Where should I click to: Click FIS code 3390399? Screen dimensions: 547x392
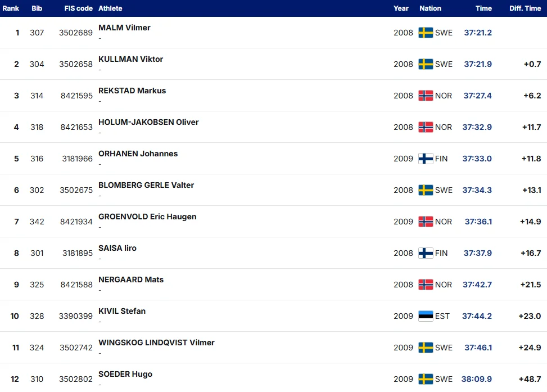click(76, 316)
